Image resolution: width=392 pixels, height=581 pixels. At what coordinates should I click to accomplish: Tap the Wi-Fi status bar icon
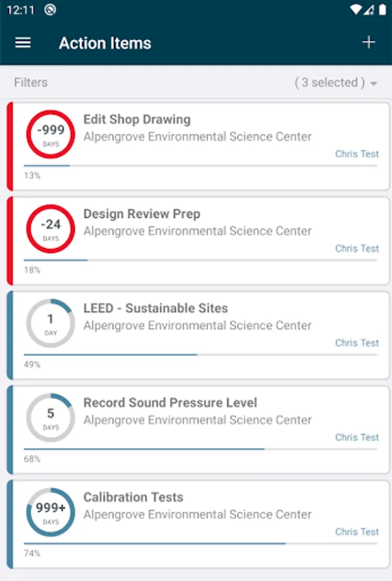[355, 10]
